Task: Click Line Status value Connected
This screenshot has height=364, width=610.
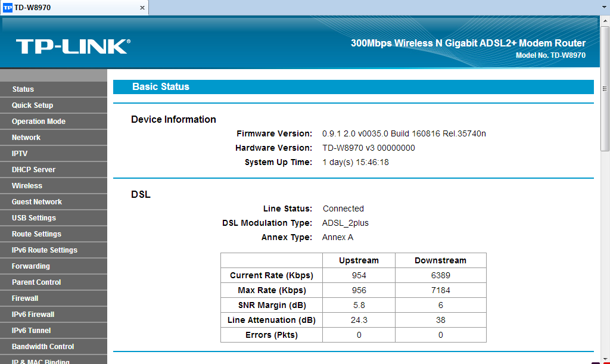Action: (343, 209)
